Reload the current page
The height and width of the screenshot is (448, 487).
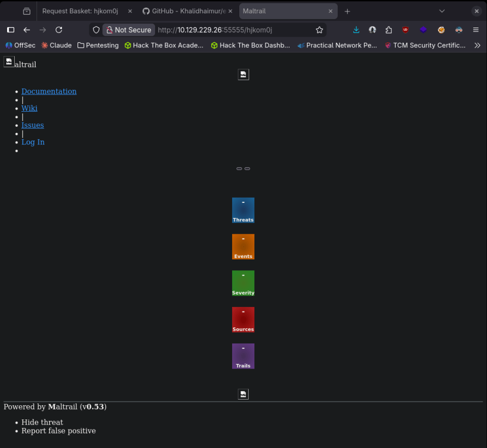(59, 30)
